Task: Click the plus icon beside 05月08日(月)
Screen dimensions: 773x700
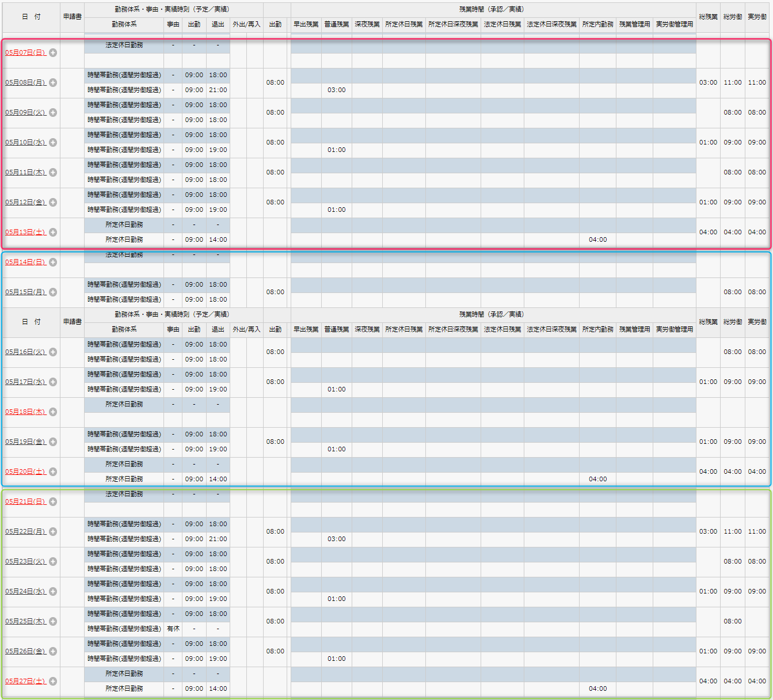Action: tap(53, 83)
